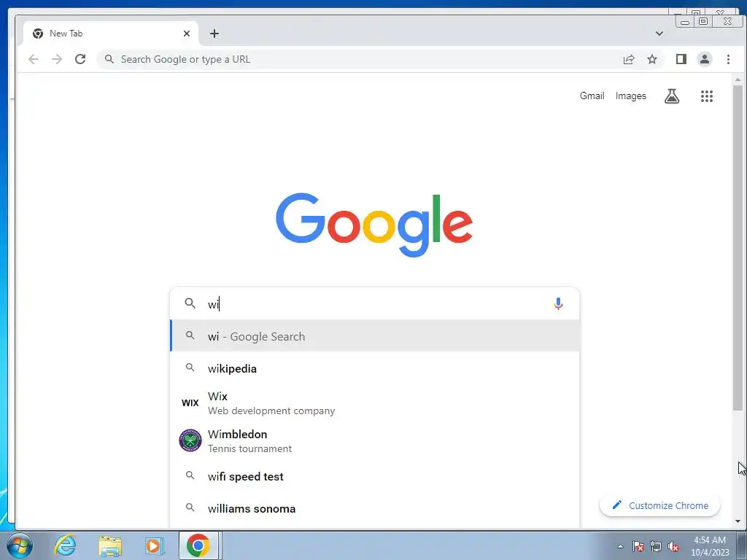Viewport: 747px width, 560px height.
Task: Click the Wimbledon logo icon
Action: (x=190, y=440)
